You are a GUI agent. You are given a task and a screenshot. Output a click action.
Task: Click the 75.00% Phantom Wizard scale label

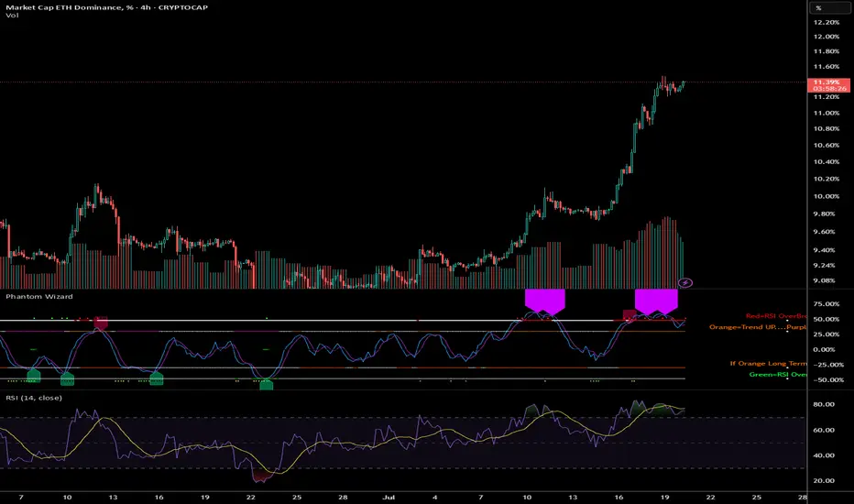tap(827, 303)
